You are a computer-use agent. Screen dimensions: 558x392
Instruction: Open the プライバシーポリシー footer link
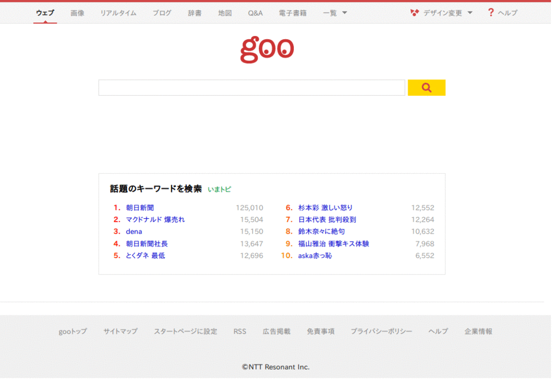pos(381,332)
